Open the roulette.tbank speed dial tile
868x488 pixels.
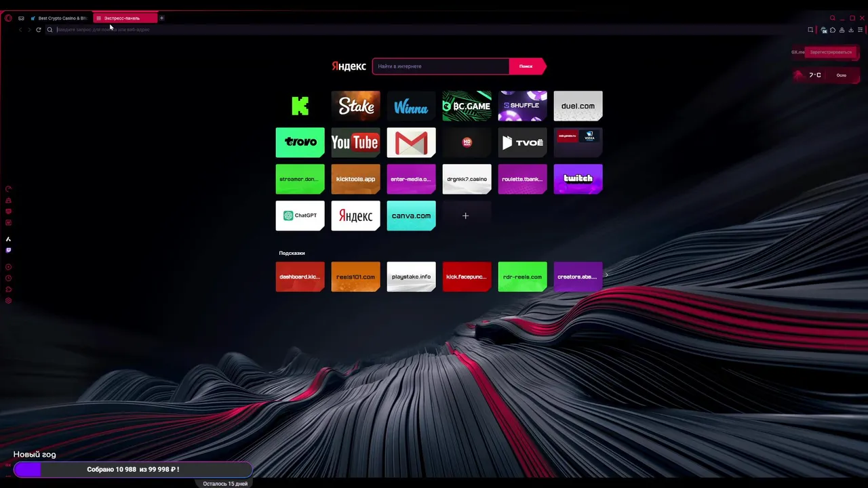(x=523, y=179)
